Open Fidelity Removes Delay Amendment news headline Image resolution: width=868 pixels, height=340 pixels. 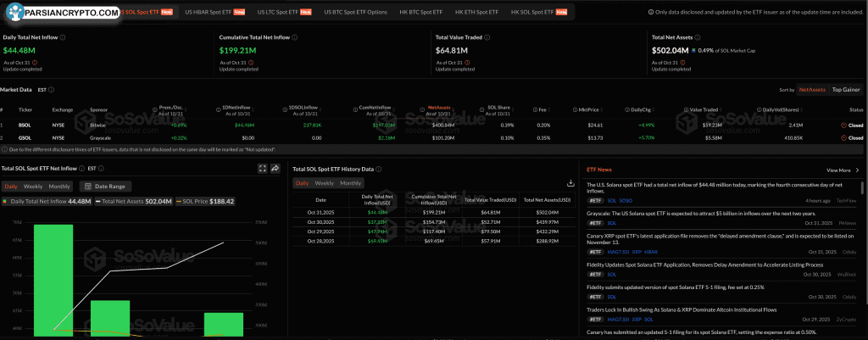point(704,265)
